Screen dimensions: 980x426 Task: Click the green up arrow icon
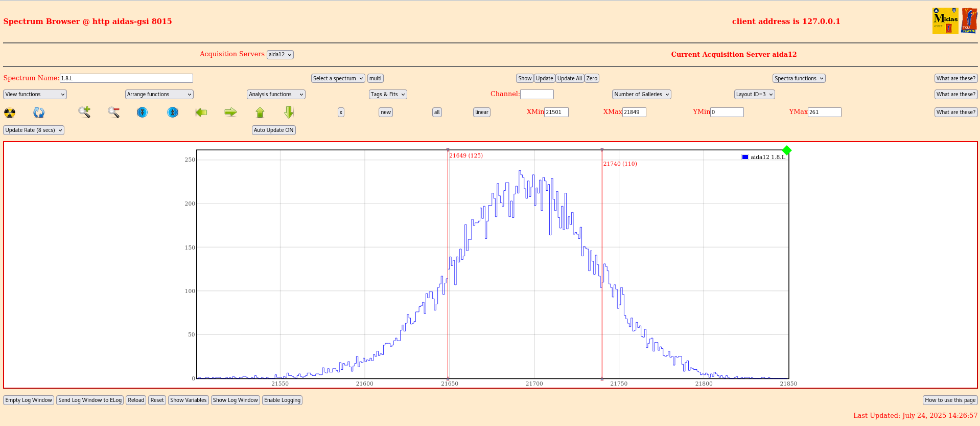(x=260, y=112)
